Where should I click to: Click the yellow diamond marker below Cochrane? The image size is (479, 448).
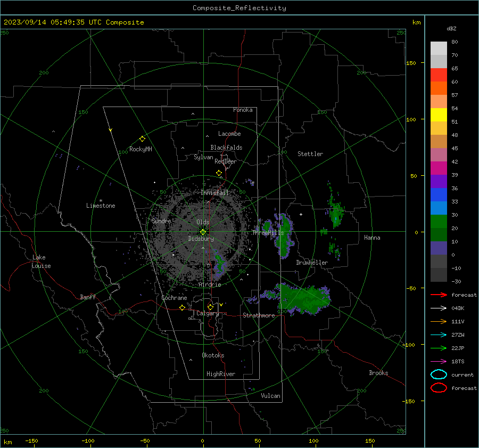tap(183, 308)
